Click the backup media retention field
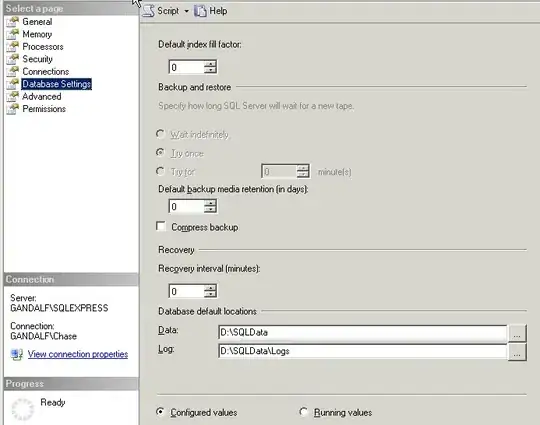The image size is (540, 425). (186, 206)
